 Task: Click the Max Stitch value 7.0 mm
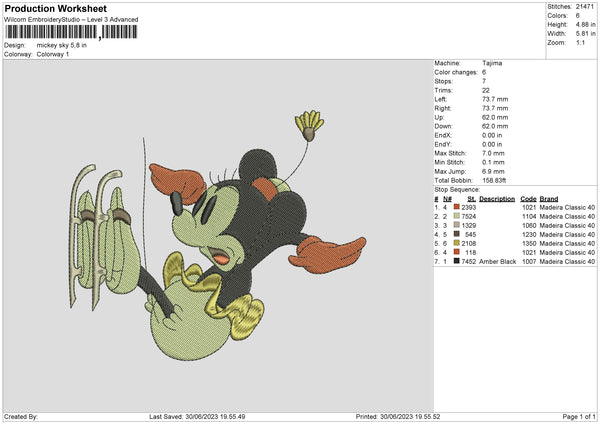click(493, 153)
